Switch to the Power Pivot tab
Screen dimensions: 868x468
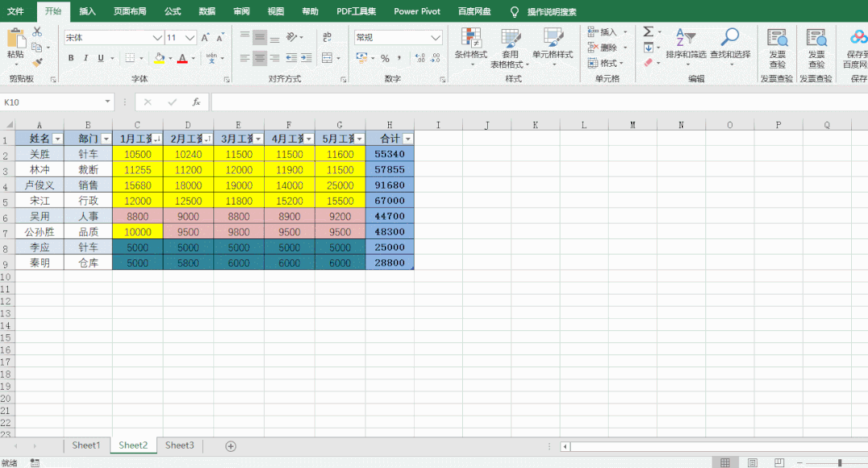click(x=417, y=11)
